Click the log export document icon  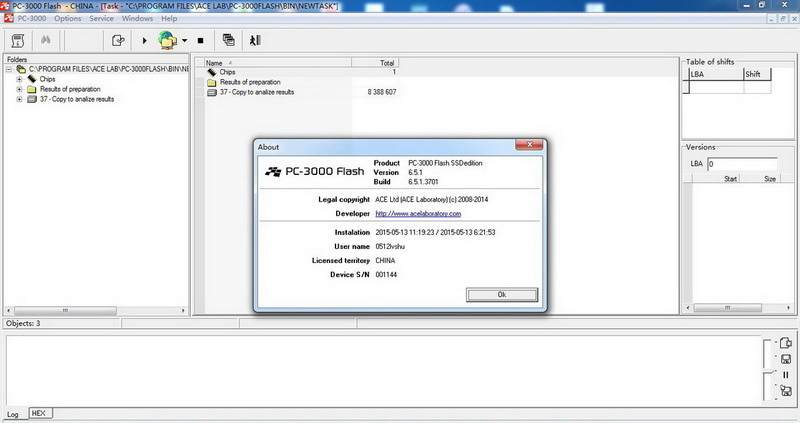786,343
